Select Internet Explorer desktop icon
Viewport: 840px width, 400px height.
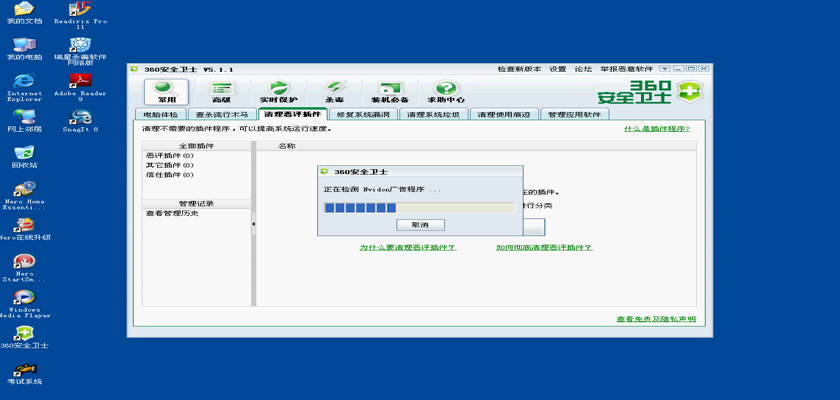coord(24,87)
